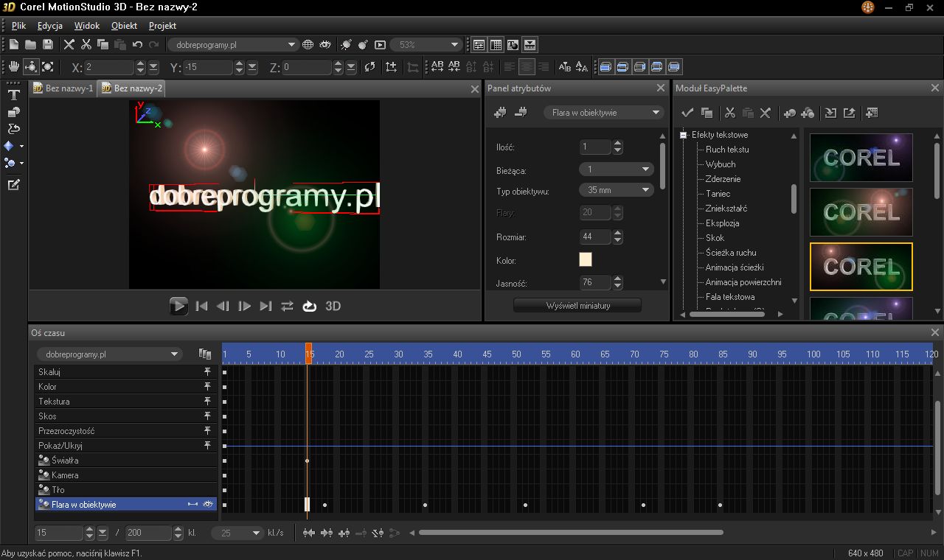This screenshot has height=560, width=944.
Task: Click the X coordinate input field
Action: pos(109,67)
